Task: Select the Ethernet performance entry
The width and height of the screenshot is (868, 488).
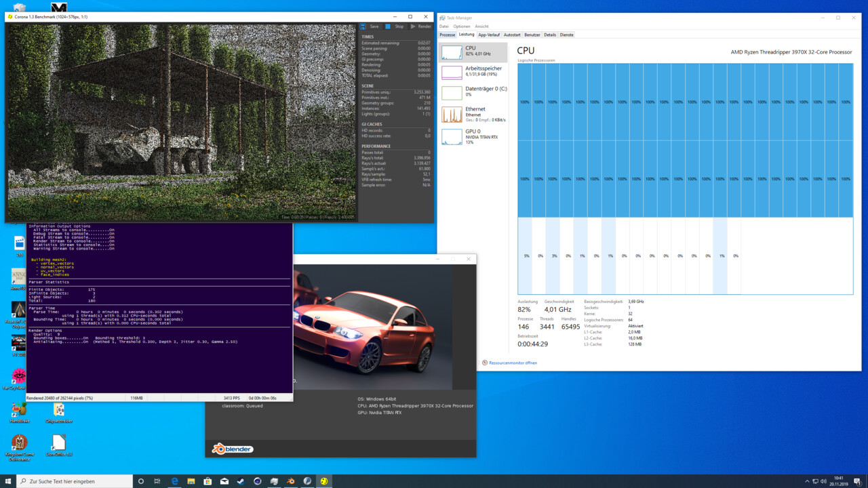Action: (473, 114)
